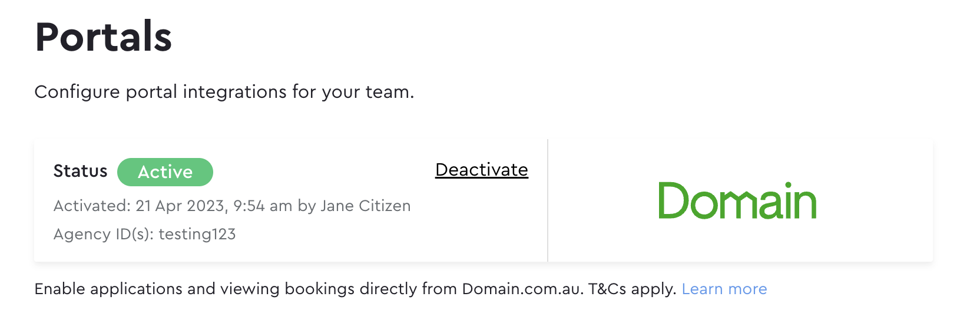Select the Configure portal integrations subtitle
The image size is (980, 336).
(x=224, y=92)
